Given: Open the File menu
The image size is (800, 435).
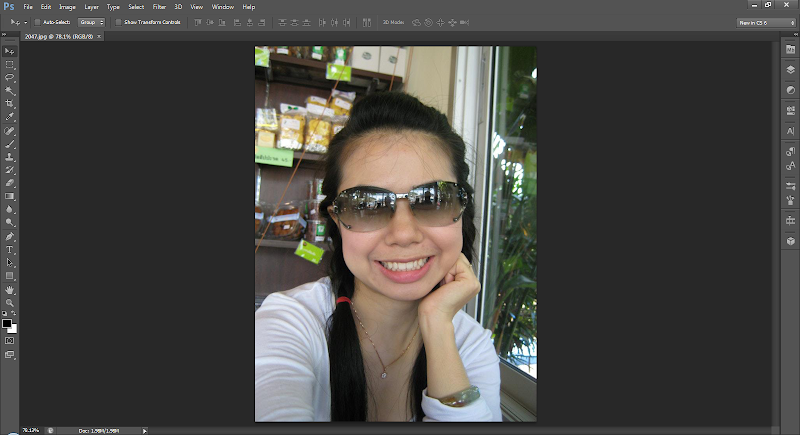Looking at the screenshot, I should click(x=28, y=7).
